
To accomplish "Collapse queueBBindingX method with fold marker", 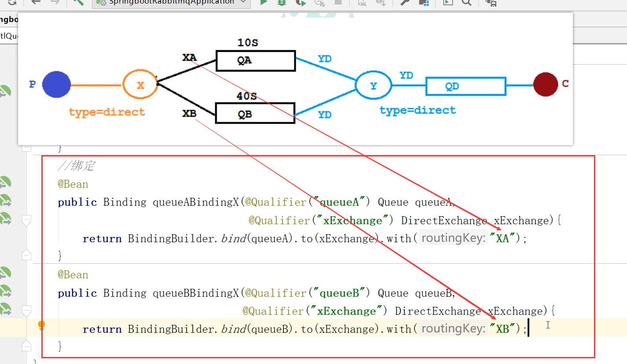I will coord(26,311).
